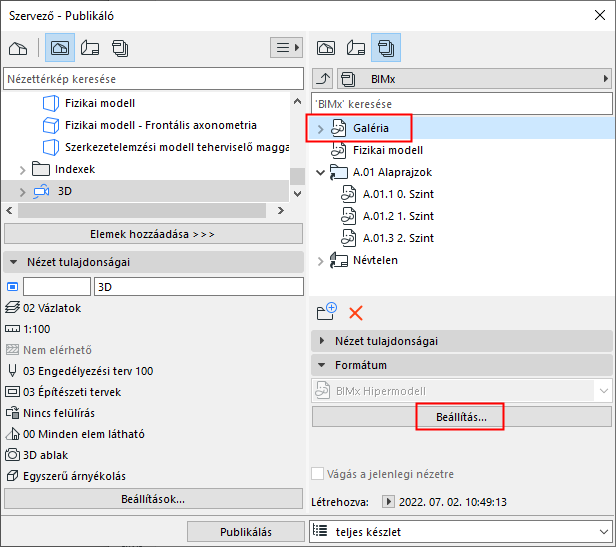
Task: Select the View Map icon in left toolbar
Action: pos(60,48)
